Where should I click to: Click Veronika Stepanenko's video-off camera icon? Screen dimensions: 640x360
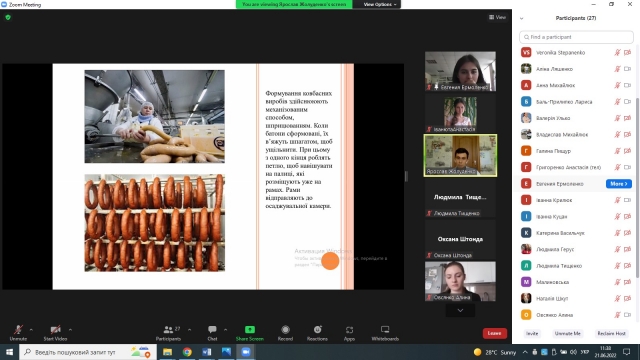[628, 52]
